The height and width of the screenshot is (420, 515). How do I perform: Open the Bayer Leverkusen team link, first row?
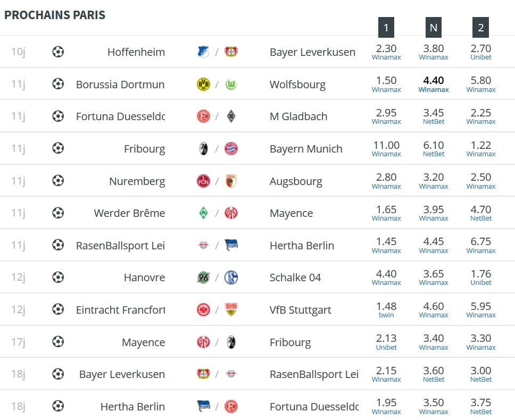point(312,52)
